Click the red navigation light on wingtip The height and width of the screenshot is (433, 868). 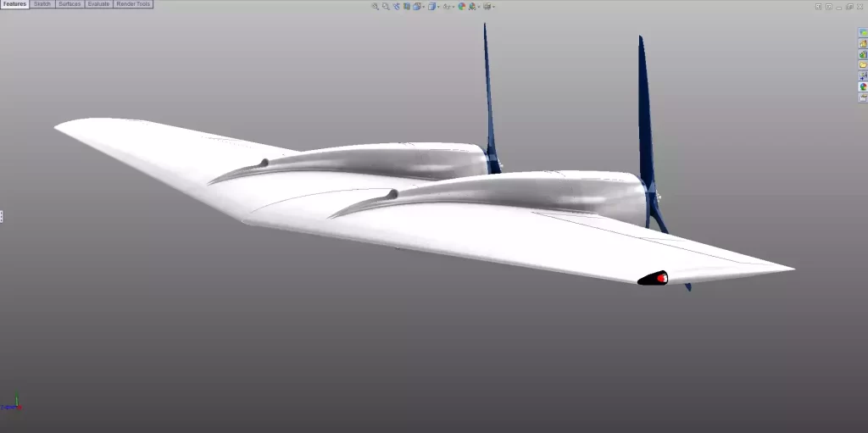click(661, 278)
